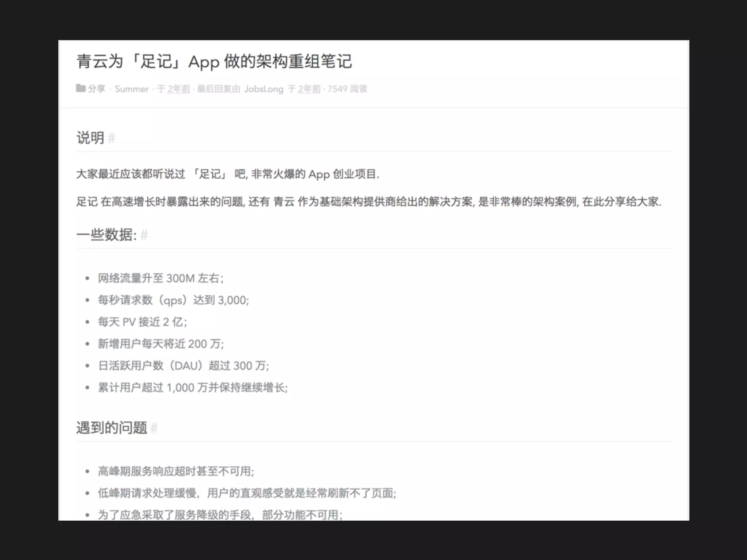Screen dimensions: 747x560
Task: Click the bullet 网络流量升至 300M 左右
Action: click(x=160, y=278)
